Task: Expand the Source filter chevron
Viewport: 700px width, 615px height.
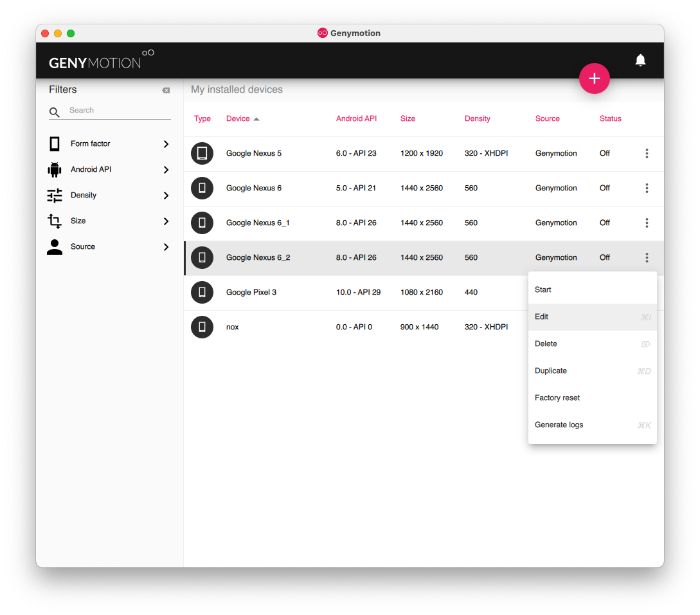Action: 166,247
